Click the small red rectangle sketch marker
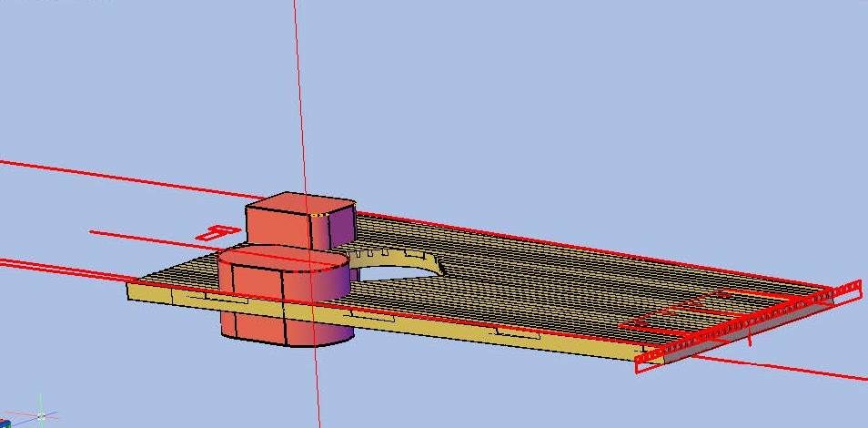 214,233
